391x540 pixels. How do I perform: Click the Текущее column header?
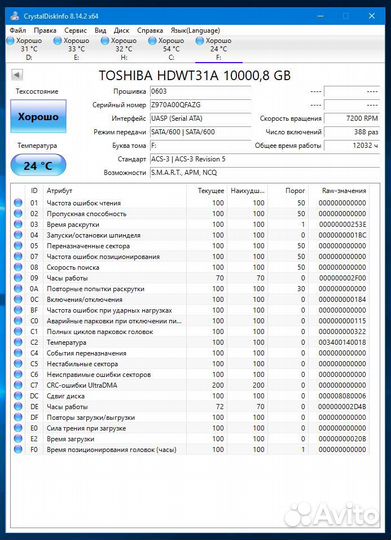tap(211, 190)
